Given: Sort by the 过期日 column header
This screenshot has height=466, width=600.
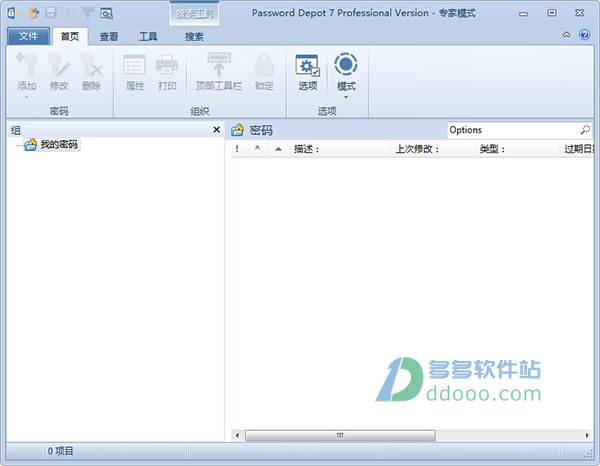Looking at the screenshot, I should [577, 149].
